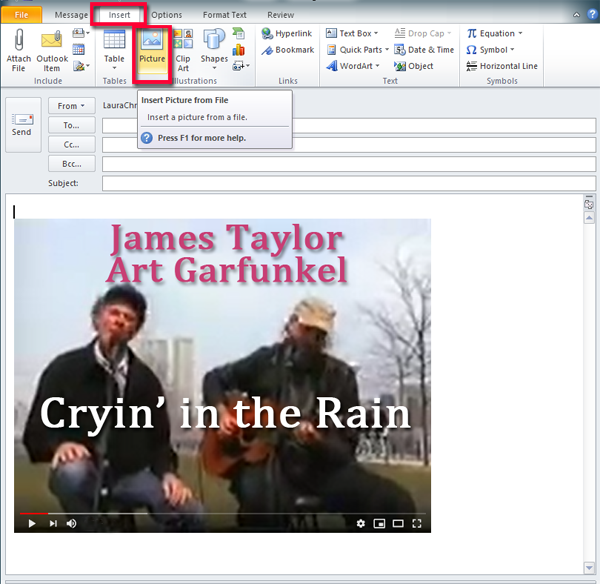Open the Quick Parts dropdown
Viewport: 600px width, 584px height.
358,50
